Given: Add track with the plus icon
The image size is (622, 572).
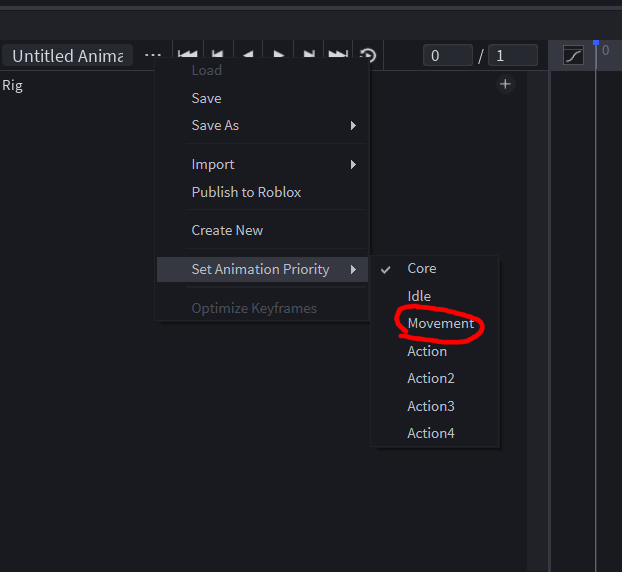Looking at the screenshot, I should 505,84.
